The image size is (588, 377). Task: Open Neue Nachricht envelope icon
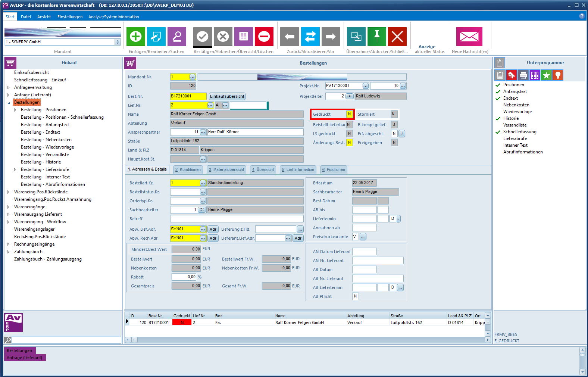[x=469, y=37]
